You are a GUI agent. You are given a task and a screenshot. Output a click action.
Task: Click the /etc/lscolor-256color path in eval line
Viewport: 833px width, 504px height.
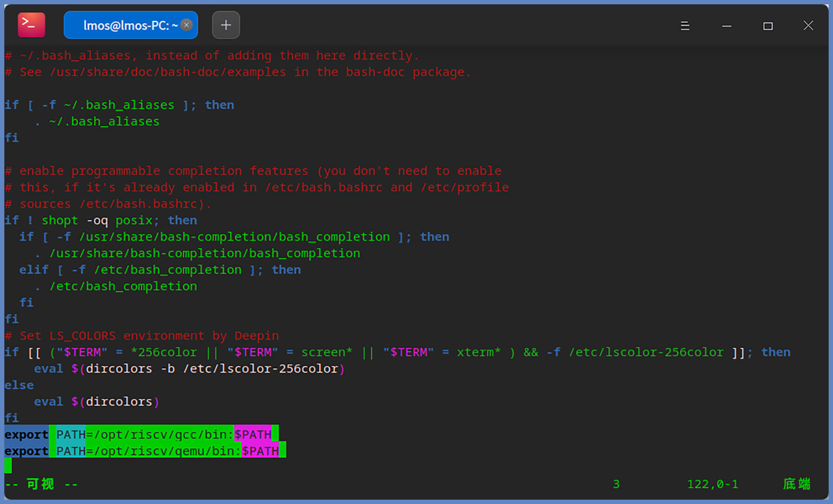tap(260, 369)
